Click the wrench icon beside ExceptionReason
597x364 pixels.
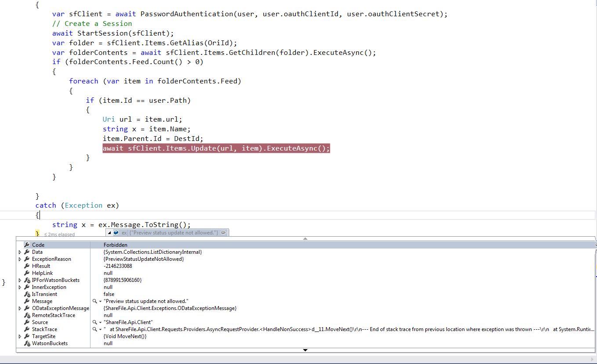click(x=27, y=259)
